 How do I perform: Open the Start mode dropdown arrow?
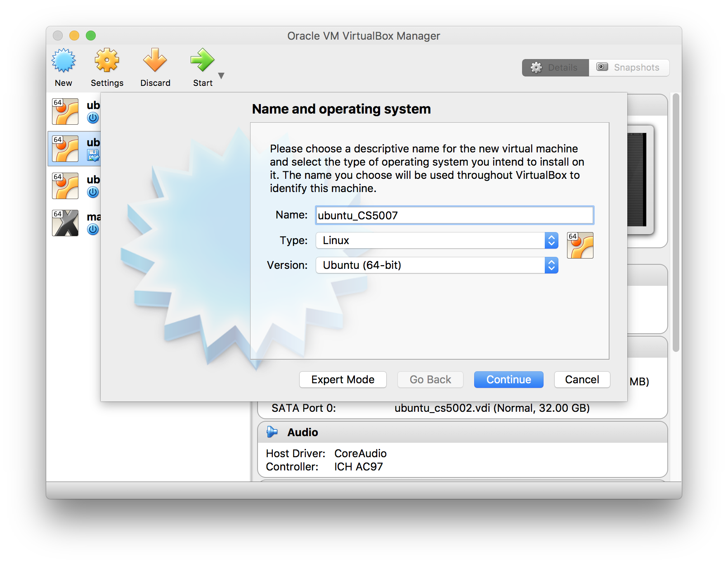click(x=221, y=76)
